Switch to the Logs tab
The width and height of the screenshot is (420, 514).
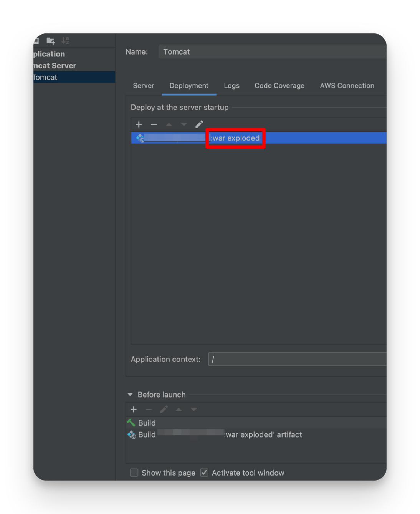[232, 86]
